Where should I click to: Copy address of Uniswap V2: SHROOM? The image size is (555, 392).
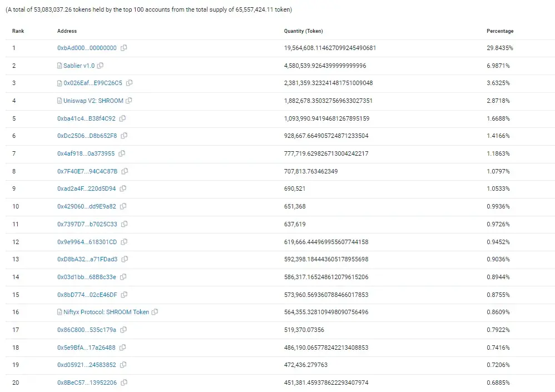[x=129, y=101]
